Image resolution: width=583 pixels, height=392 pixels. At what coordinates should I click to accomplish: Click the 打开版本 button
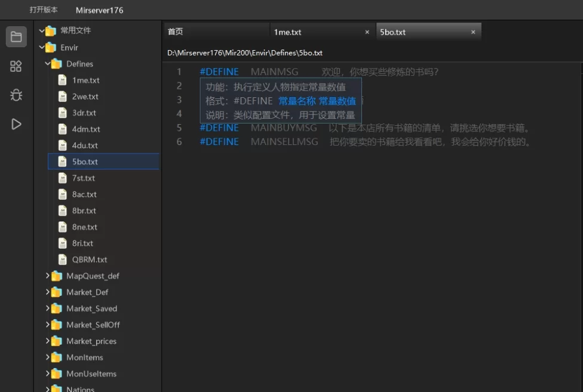click(44, 10)
